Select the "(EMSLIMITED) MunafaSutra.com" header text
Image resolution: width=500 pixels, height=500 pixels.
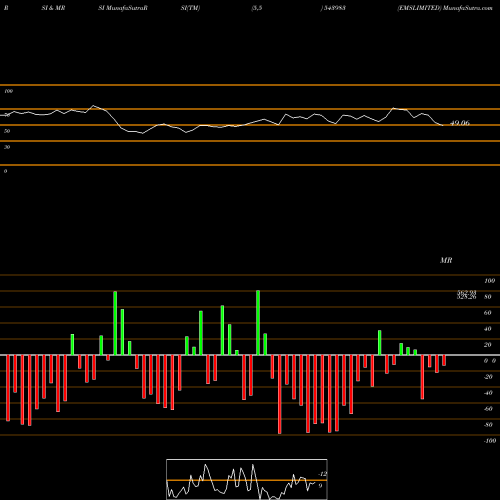445,8
